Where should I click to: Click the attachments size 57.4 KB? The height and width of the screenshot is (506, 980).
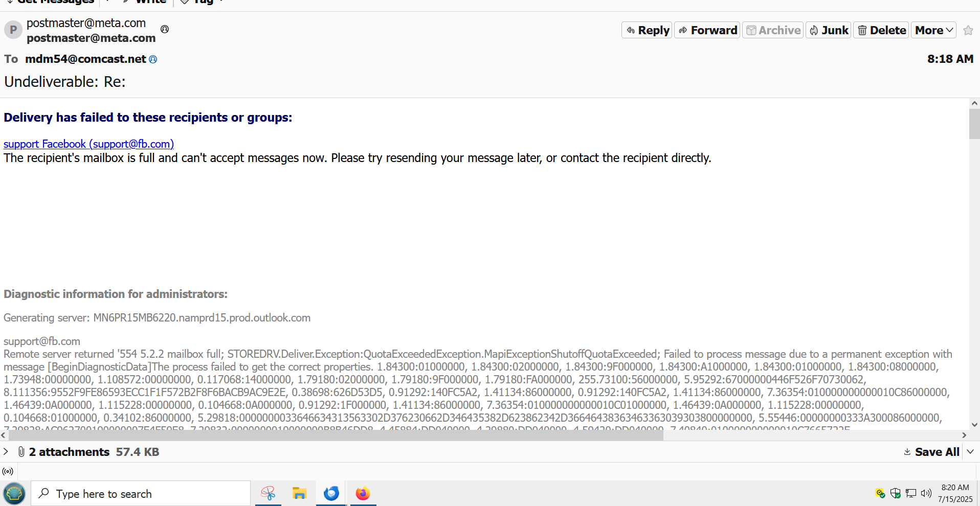tap(138, 452)
